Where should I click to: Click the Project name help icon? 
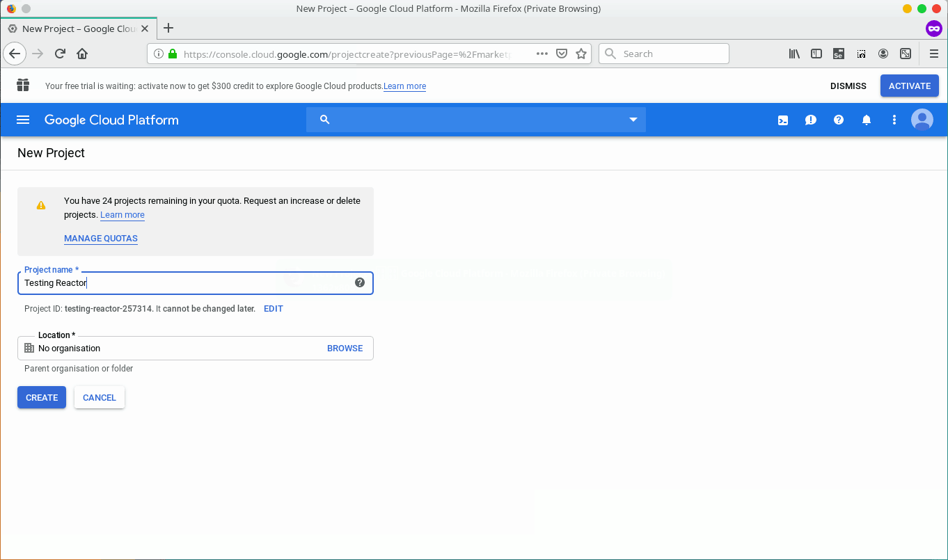coord(360,282)
